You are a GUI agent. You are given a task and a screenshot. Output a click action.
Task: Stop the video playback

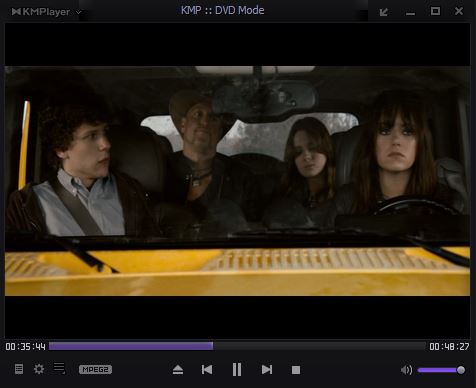click(x=296, y=370)
